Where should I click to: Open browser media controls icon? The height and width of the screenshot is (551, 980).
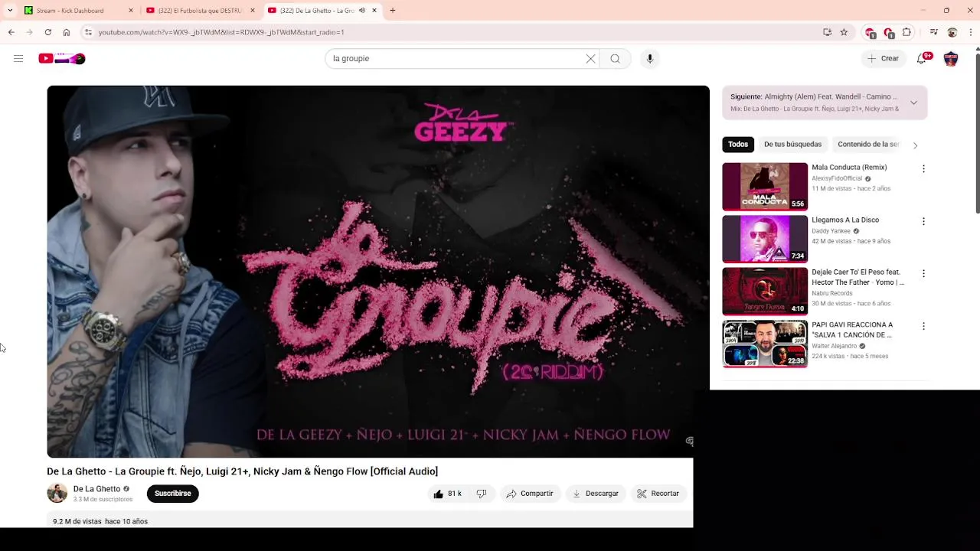pos(933,32)
